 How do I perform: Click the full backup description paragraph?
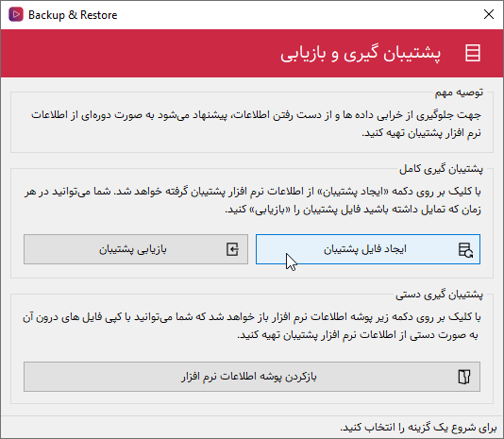click(x=253, y=200)
